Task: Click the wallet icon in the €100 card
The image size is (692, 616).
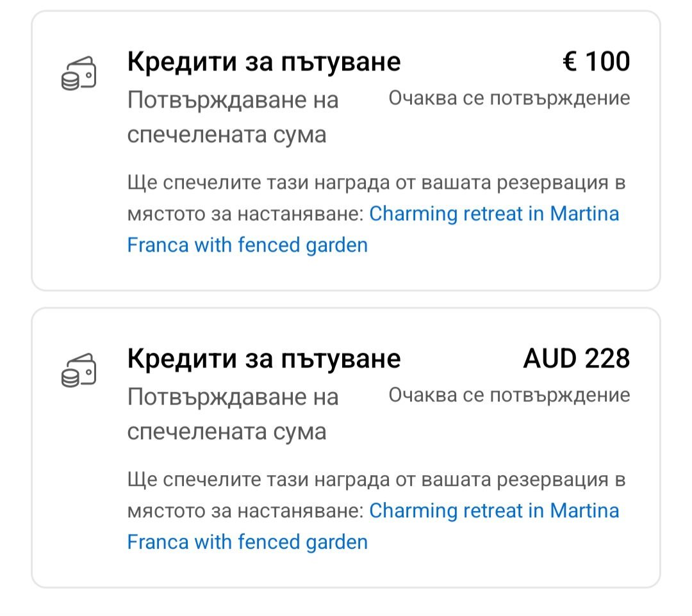Action: (79, 73)
